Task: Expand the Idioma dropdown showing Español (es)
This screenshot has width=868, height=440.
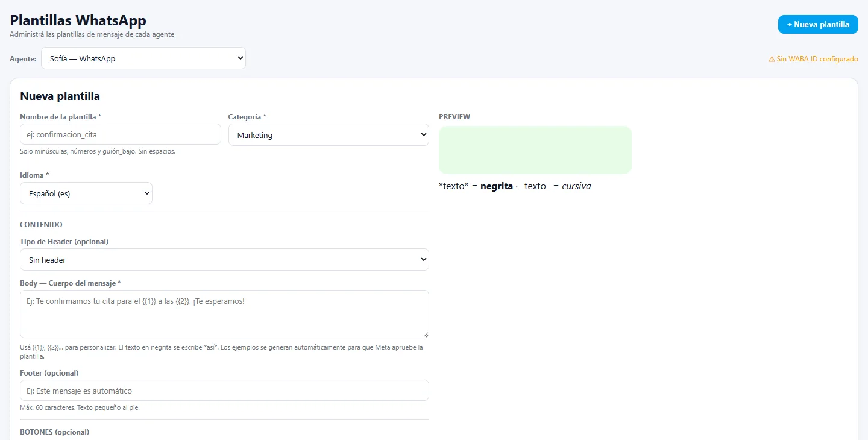Action: click(x=86, y=193)
